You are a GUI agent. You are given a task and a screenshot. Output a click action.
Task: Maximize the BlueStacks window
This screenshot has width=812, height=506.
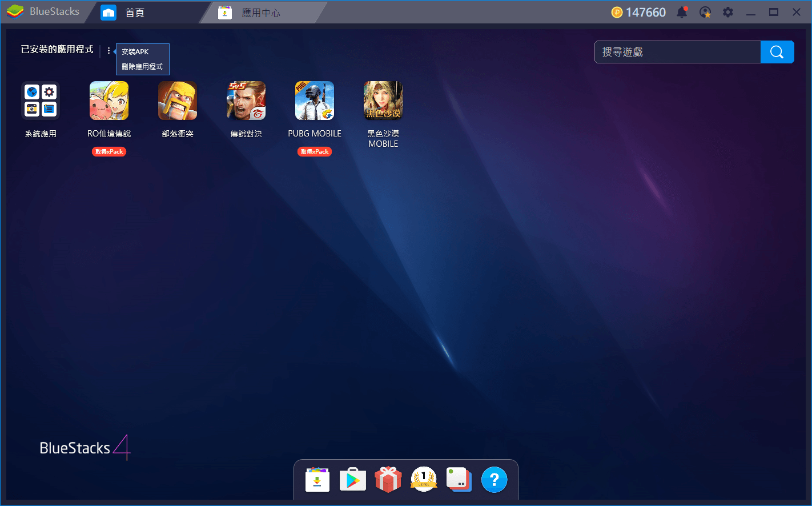[774, 12]
